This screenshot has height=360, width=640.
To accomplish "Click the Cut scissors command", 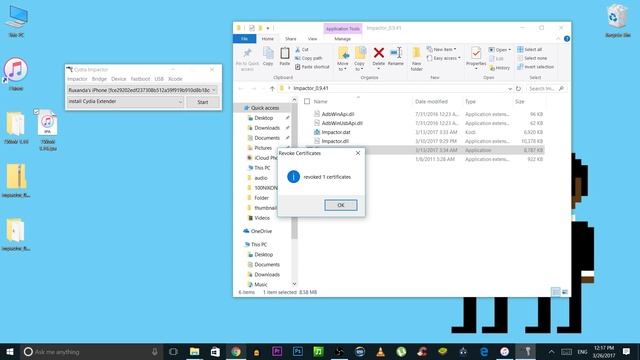I will pyautogui.click(x=302, y=49).
